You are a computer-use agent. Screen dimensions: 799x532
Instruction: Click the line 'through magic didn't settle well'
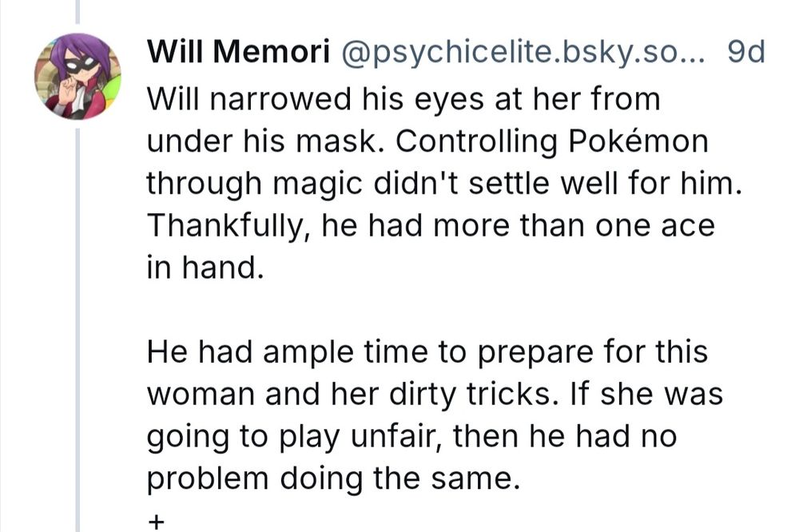[x=444, y=184]
